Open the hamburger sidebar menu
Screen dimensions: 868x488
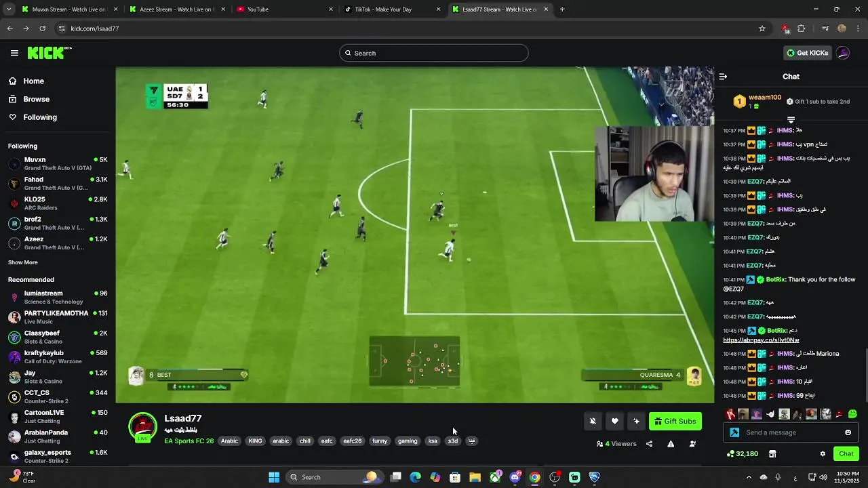click(14, 53)
